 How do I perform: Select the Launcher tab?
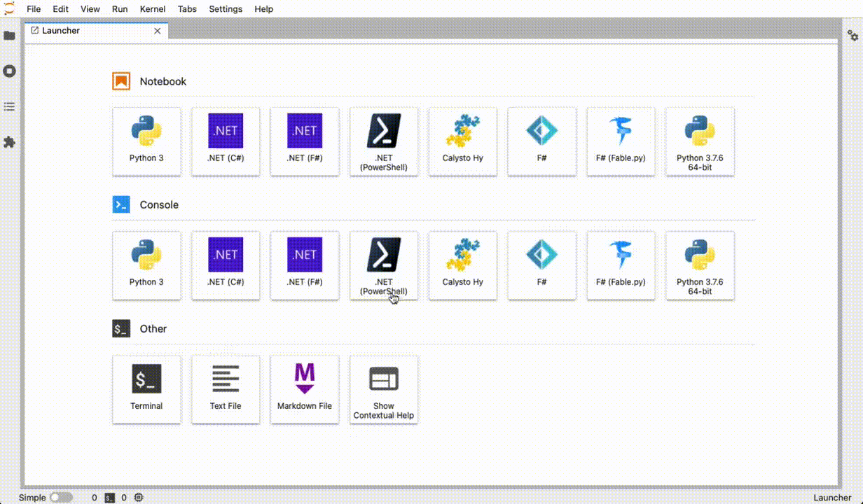[97, 31]
